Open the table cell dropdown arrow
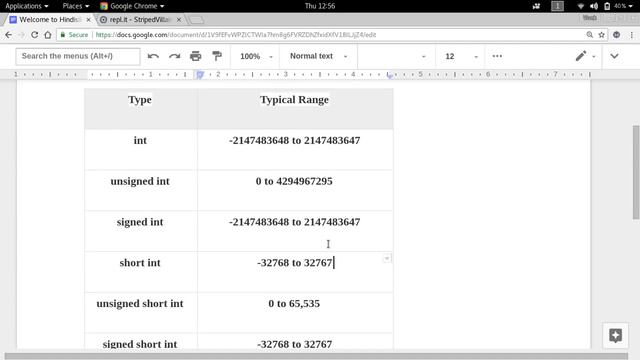640x360 pixels. pyautogui.click(x=387, y=258)
